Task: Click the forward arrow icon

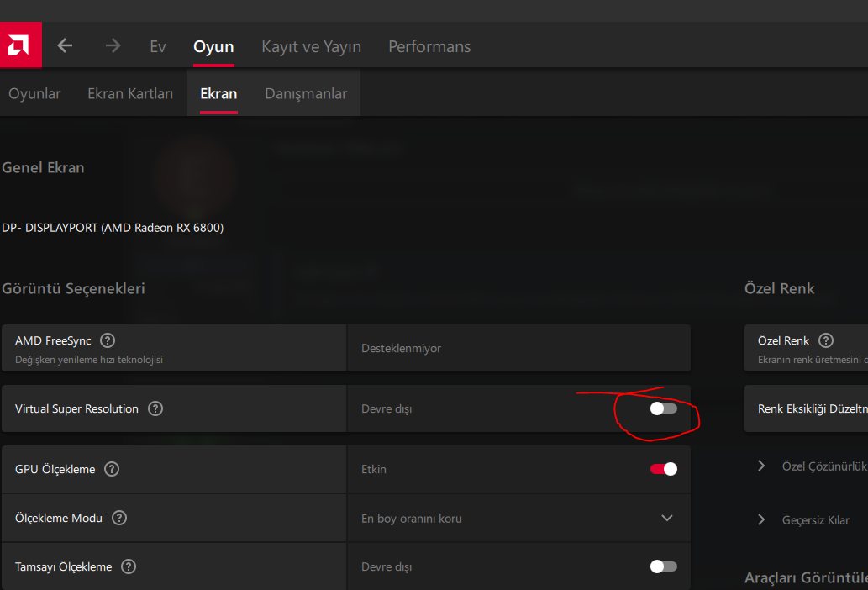Action: tap(113, 46)
